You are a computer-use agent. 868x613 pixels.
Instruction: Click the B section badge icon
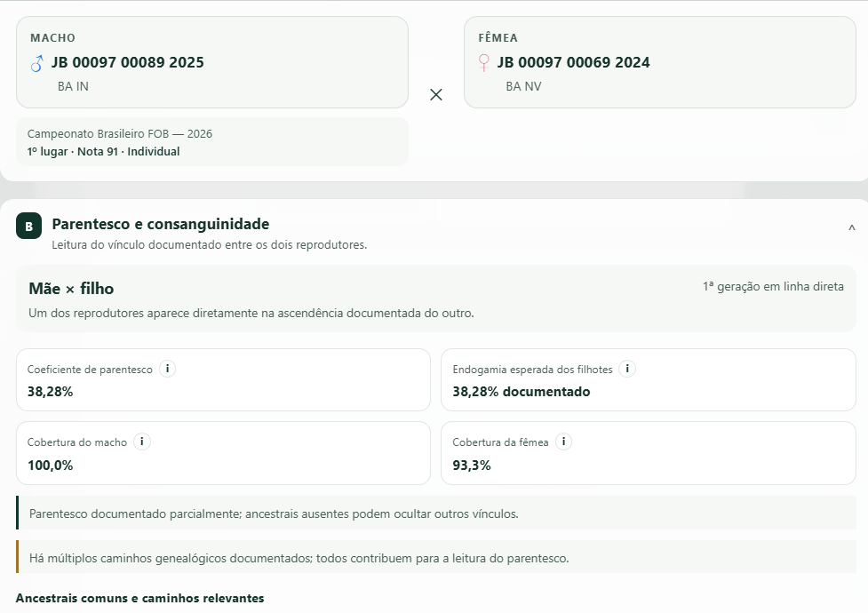tap(28, 226)
